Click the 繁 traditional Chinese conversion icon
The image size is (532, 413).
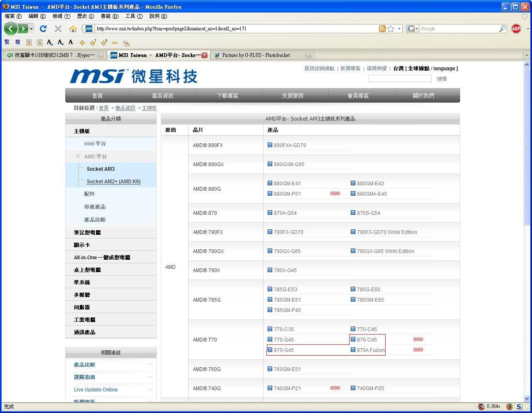click(x=7, y=42)
